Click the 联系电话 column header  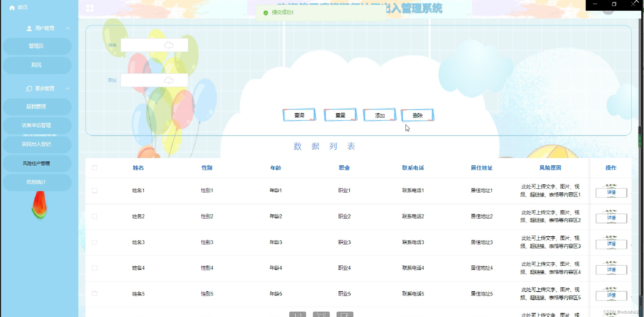[413, 168]
